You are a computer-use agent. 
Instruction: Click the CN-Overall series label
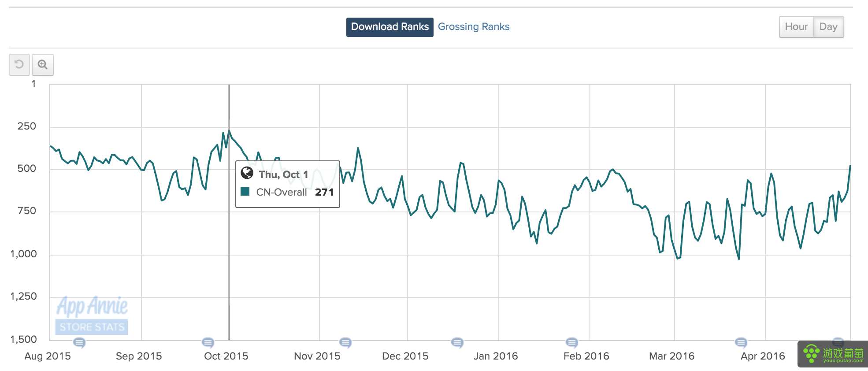point(282,192)
